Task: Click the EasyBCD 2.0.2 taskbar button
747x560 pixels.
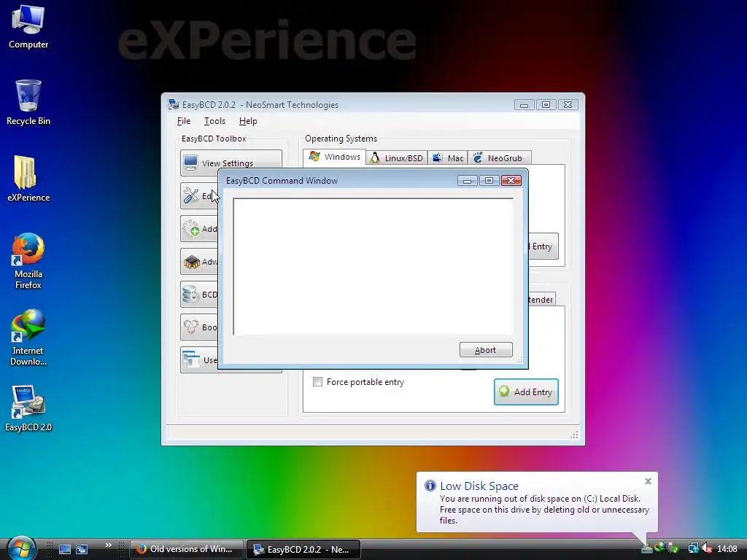Action: pos(303,549)
